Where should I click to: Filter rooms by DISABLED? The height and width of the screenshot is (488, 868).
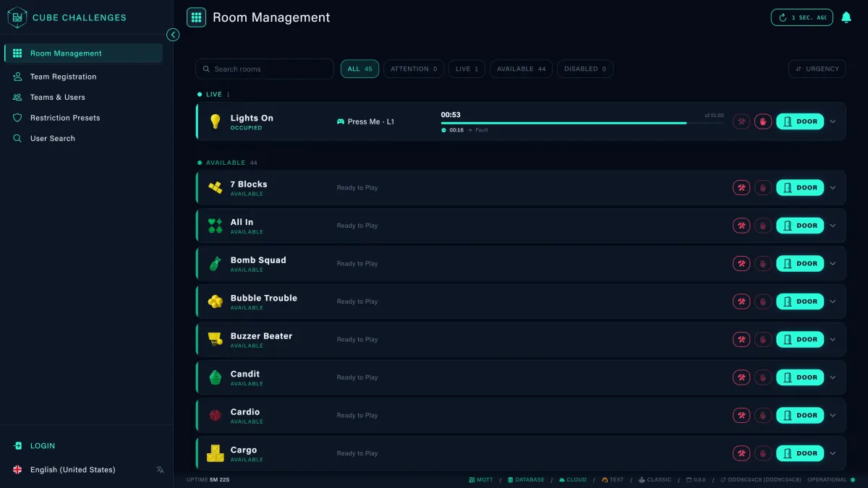(x=585, y=69)
